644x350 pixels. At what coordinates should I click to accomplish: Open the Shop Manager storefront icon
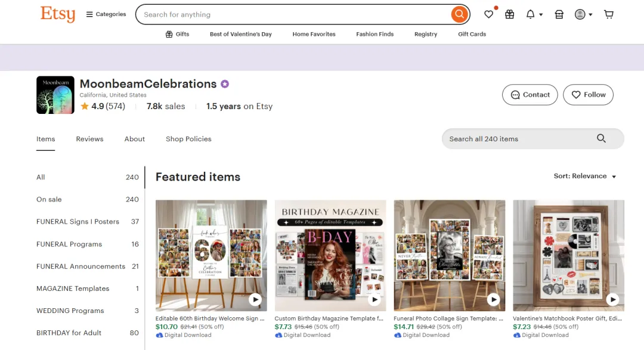coord(559,14)
